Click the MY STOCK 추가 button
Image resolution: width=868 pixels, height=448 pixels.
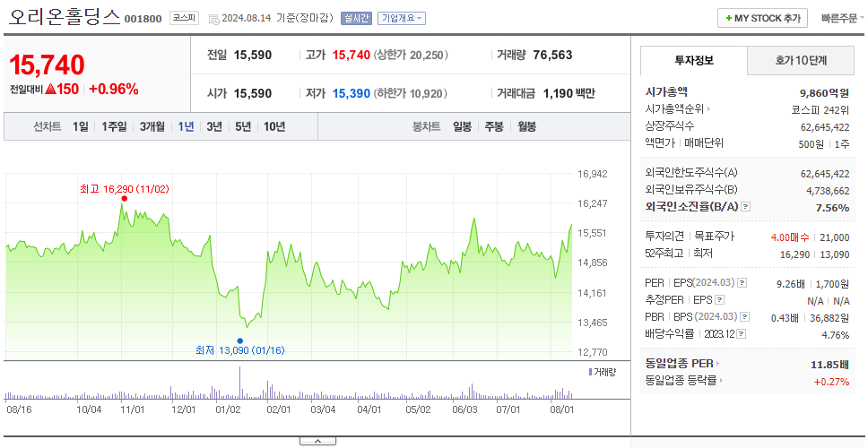(x=763, y=18)
